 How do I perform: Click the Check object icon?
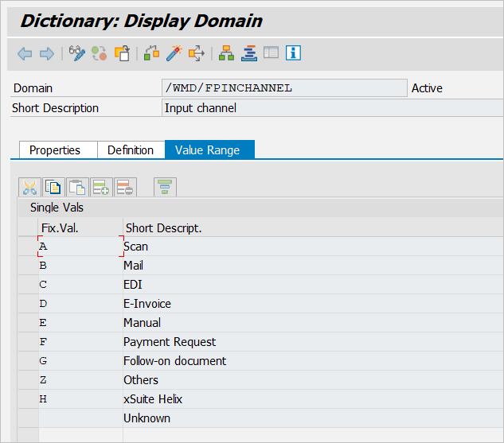pyautogui.click(x=151, y=53)
